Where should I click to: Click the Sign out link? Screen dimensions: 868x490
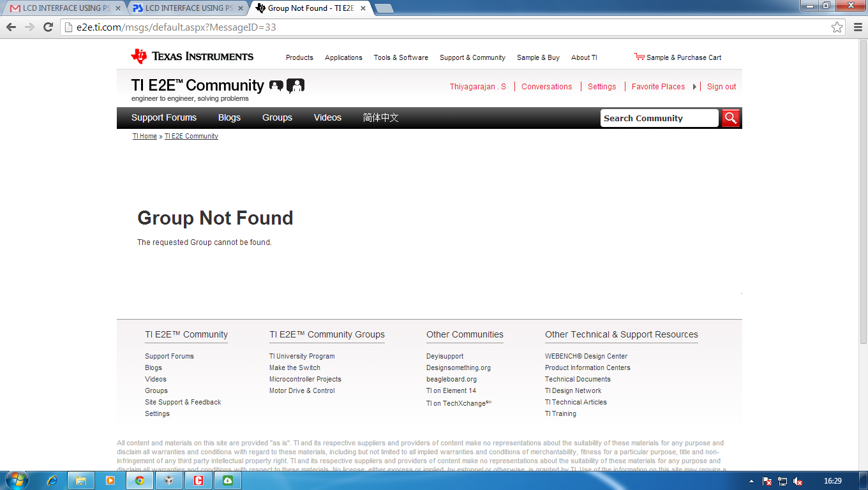tap(721, 87)
